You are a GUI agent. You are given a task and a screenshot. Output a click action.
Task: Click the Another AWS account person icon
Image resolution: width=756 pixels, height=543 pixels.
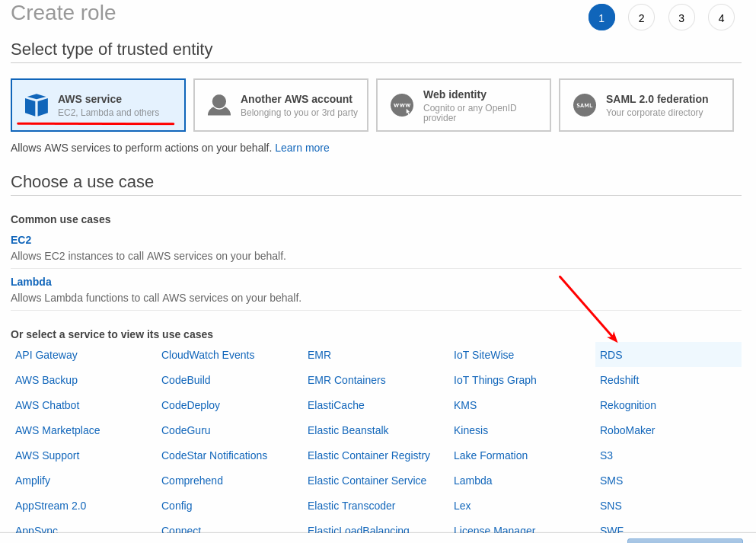point(219,105)
